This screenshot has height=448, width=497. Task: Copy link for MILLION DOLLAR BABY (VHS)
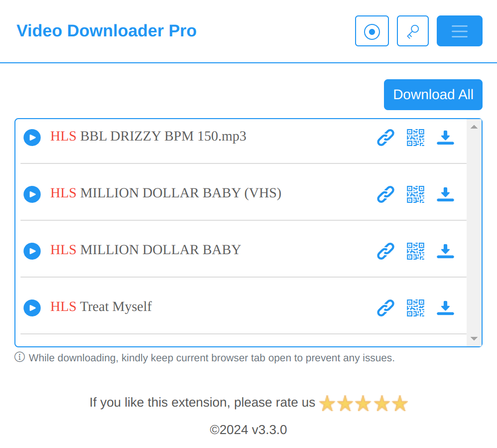click(385, 194)
